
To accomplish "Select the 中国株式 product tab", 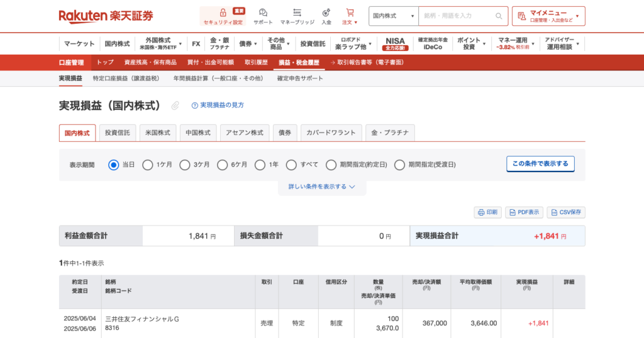I will [198, 133].
